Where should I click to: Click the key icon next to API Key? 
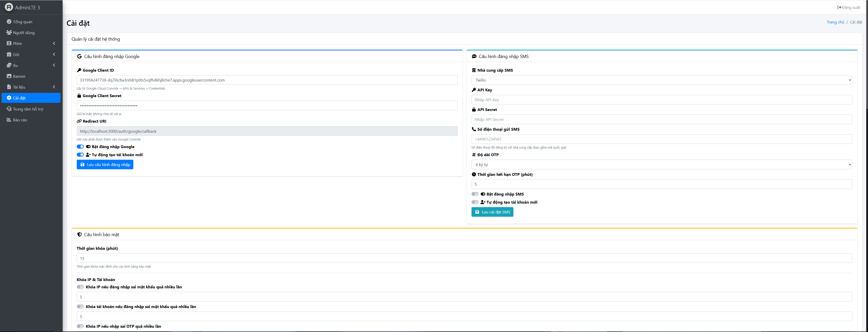(474, 90)
